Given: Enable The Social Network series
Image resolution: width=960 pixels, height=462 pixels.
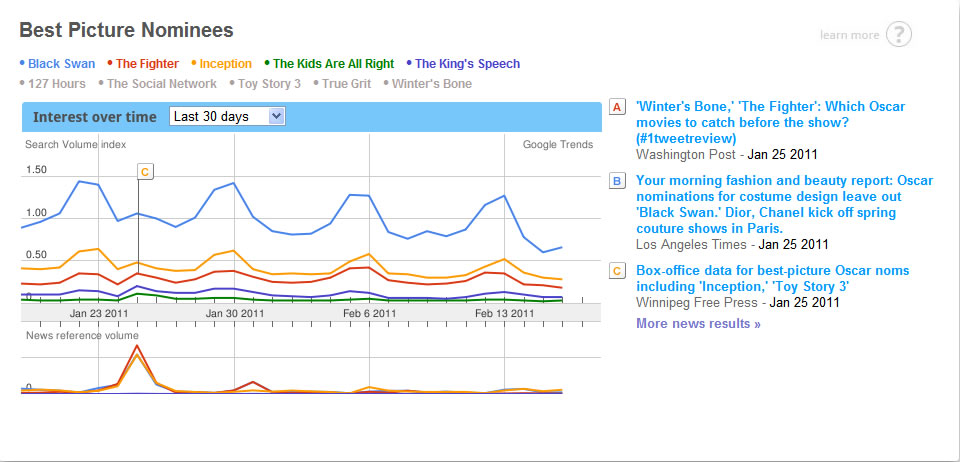Looking at the screenshot, I should tap(161, 84).
